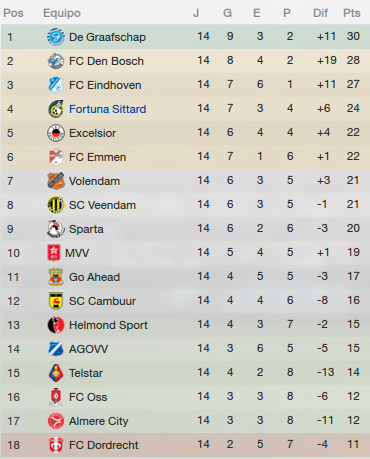The image size is (370, 459).
Task: Sort by the Pos column header
Action: [x=13, y=13]
